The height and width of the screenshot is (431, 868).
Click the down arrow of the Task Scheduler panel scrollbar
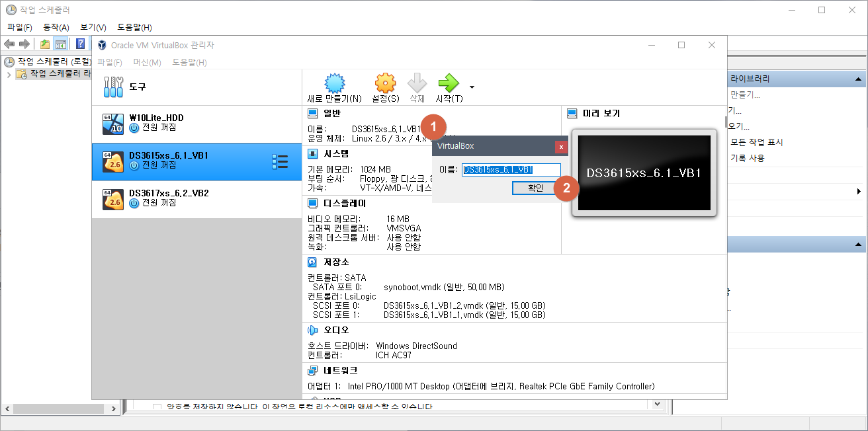tap(658, 404)
